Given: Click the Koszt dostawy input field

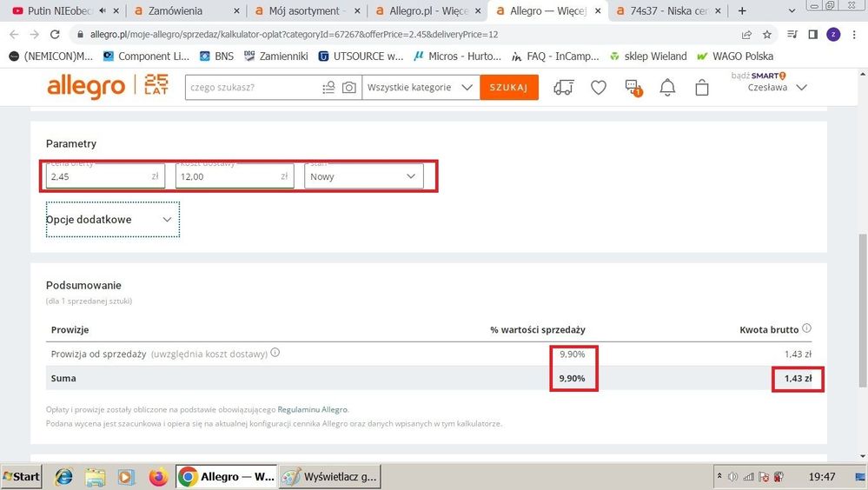Looking at the screenshot, I should [226, 176].
